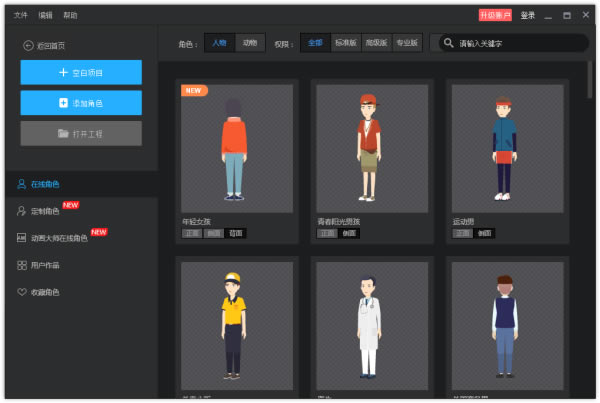Image resolution: width=600 pixels, height=403 pixels.
Task: Click the magnifier icon in the search bar
Action: coord(448,43)
